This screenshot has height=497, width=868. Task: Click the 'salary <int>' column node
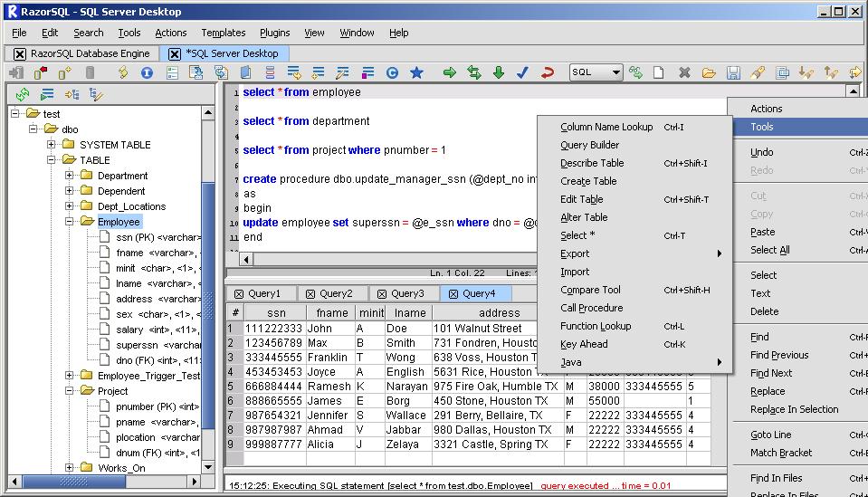coord(157,330)
